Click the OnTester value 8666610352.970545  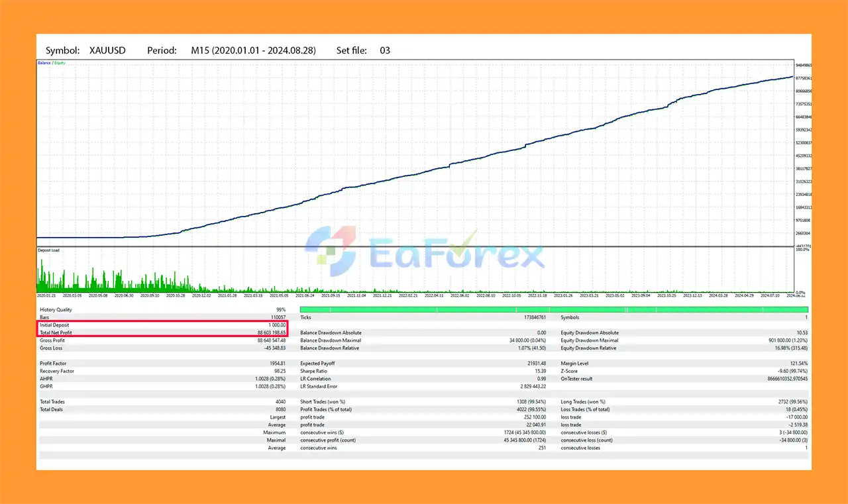tap(787, 379)
